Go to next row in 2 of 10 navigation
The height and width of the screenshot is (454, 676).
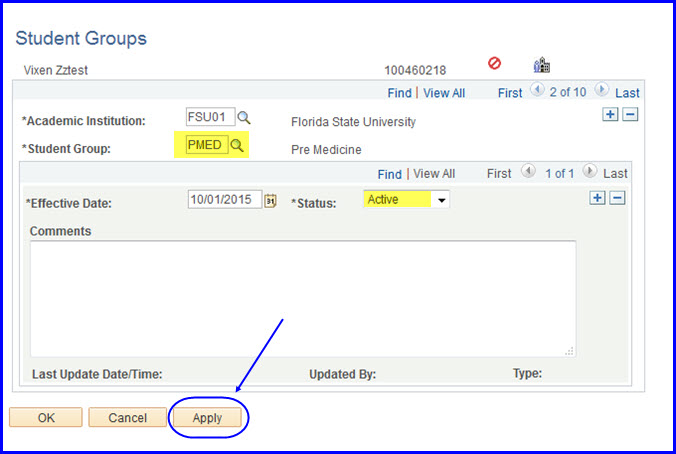[x=601, y=92]
